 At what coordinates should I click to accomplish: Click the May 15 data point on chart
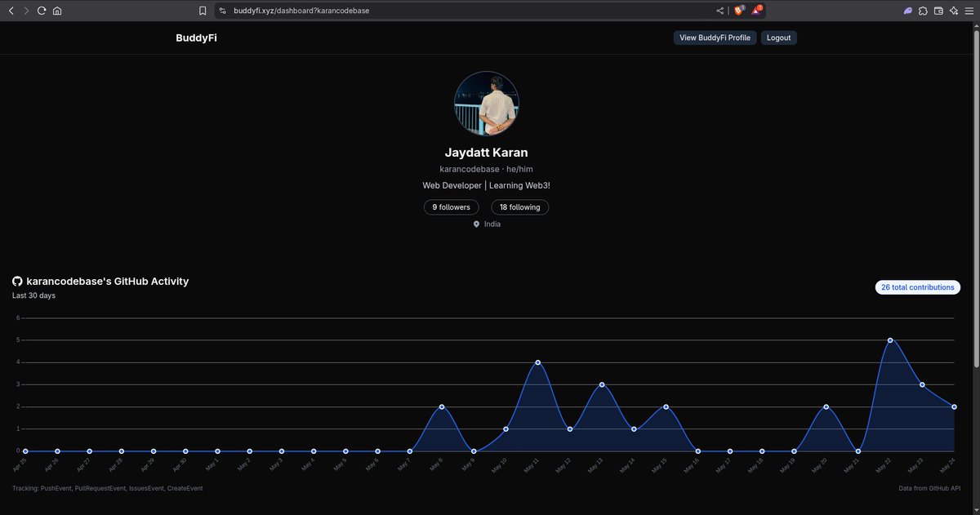[666, 406]
